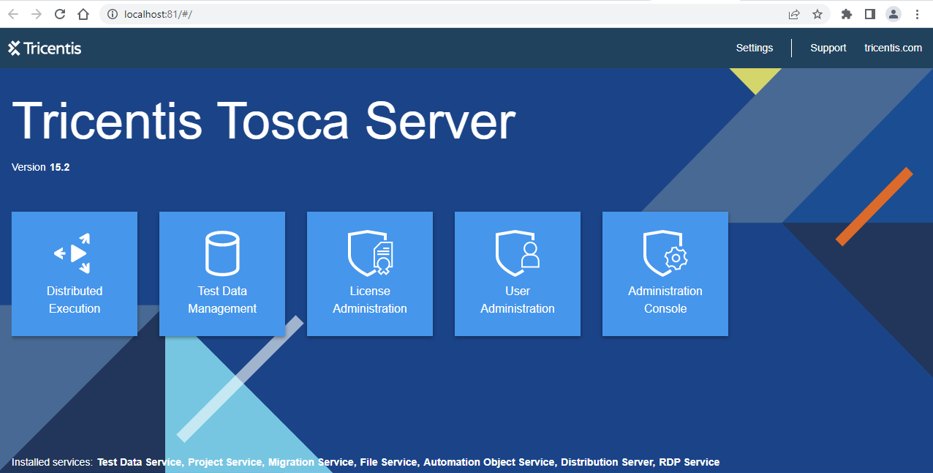
Task: Reload the page with refresh icon
Action: 60,14
